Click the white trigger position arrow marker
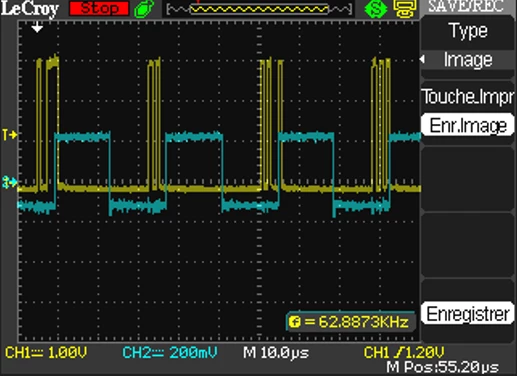Screen dimensions: 517x376 pos(37,27)
